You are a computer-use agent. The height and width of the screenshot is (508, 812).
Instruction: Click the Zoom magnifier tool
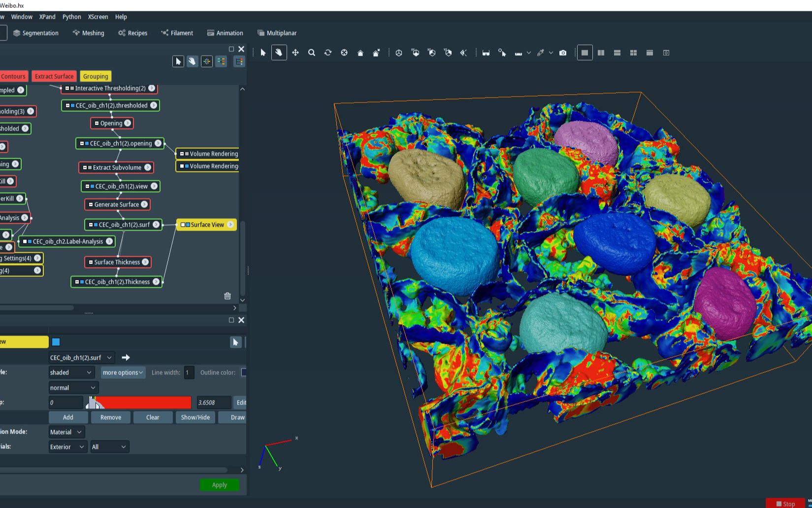pos(312,53)
